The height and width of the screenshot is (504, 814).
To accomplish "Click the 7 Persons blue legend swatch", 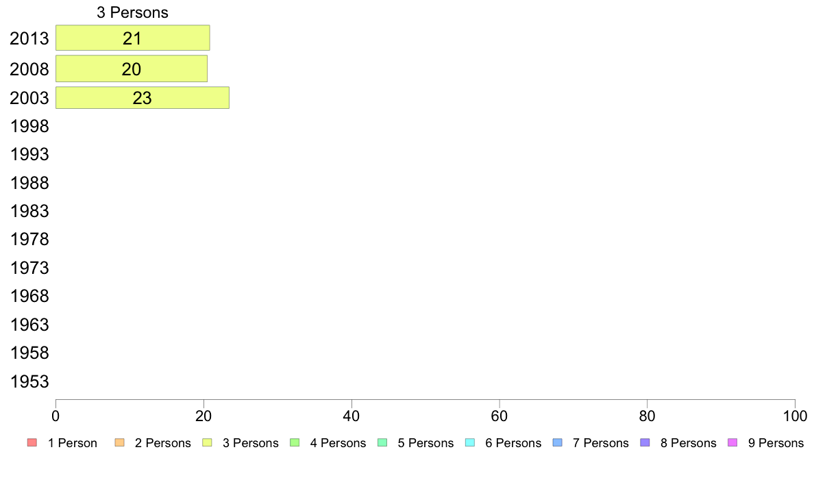I will pos(558,443).
